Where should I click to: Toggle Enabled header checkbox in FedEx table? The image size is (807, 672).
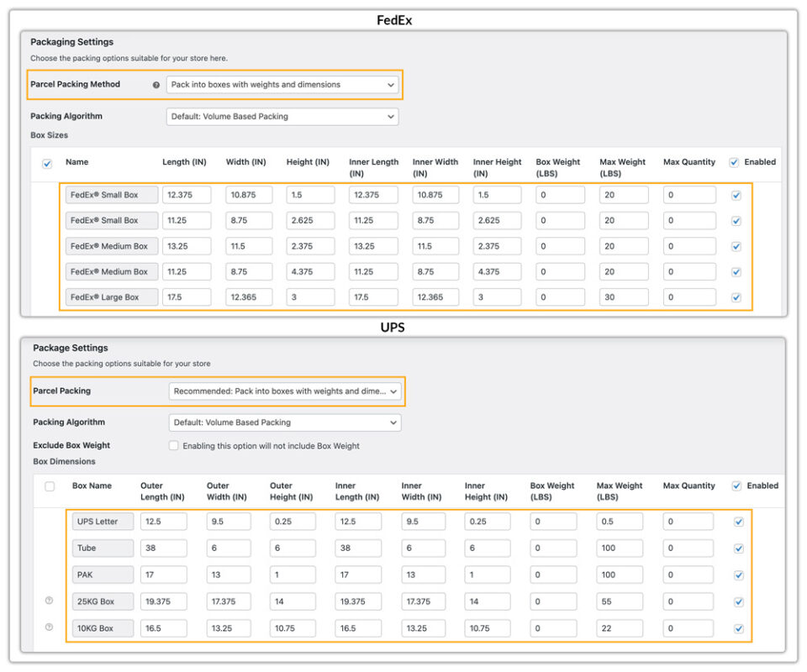734,162
